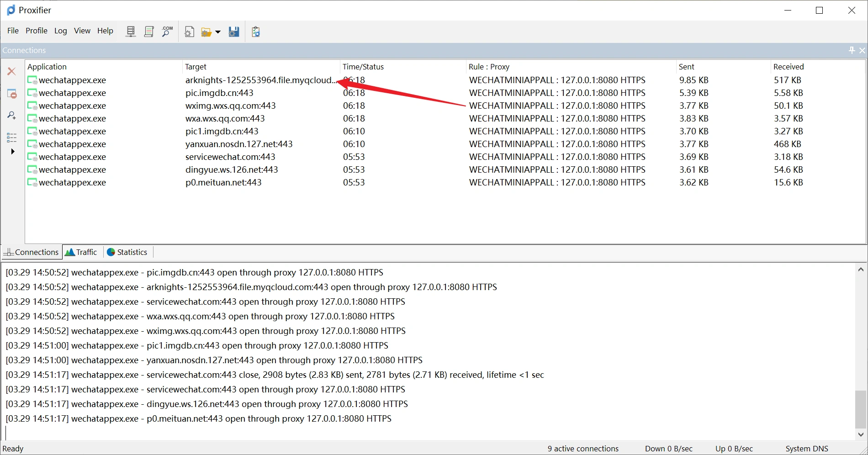Expand the sidebar overflow arrow

point(13,152)
